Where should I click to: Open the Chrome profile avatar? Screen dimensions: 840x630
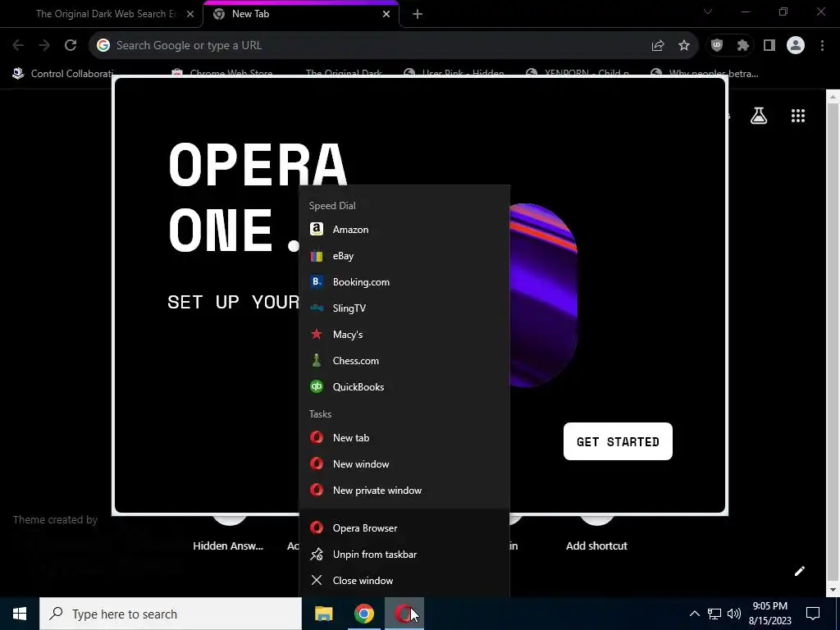point(796,46)
